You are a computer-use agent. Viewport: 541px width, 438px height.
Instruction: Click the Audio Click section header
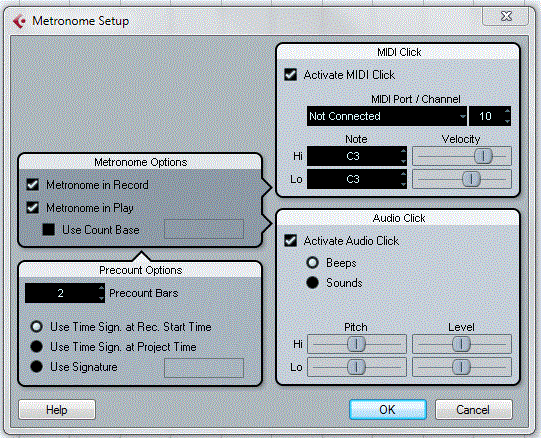click(399, 218)
